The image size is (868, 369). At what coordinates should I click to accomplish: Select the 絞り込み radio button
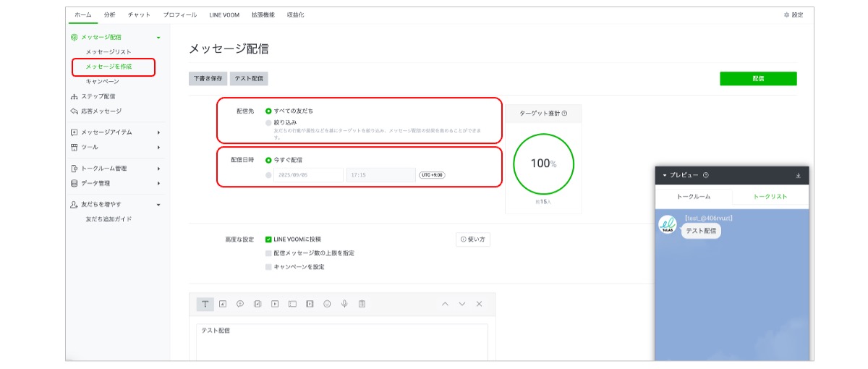tap(268, 123)
